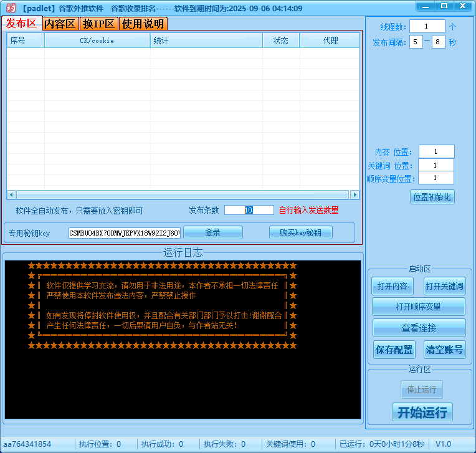Click the 顺序变量位置 input field
The image size is (476, 453).
(x=436, y=178)
